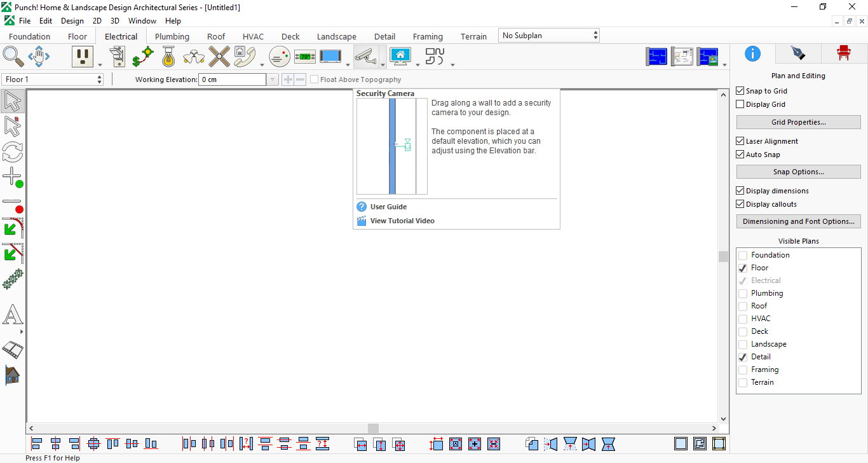Open View Tutorial Video link
The image size is (868, 463).
402,221
